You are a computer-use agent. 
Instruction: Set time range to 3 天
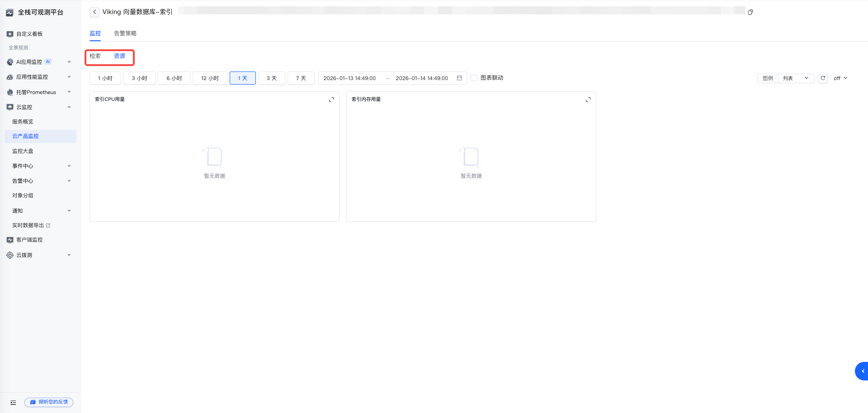point(272,78)
